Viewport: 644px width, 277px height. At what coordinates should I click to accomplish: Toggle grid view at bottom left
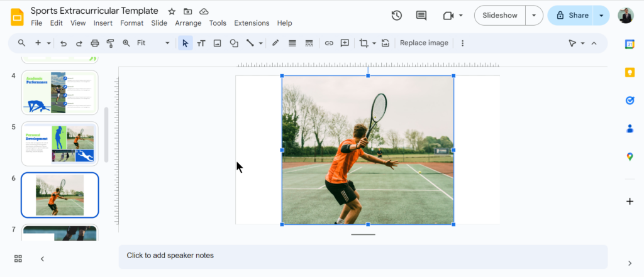18,259
